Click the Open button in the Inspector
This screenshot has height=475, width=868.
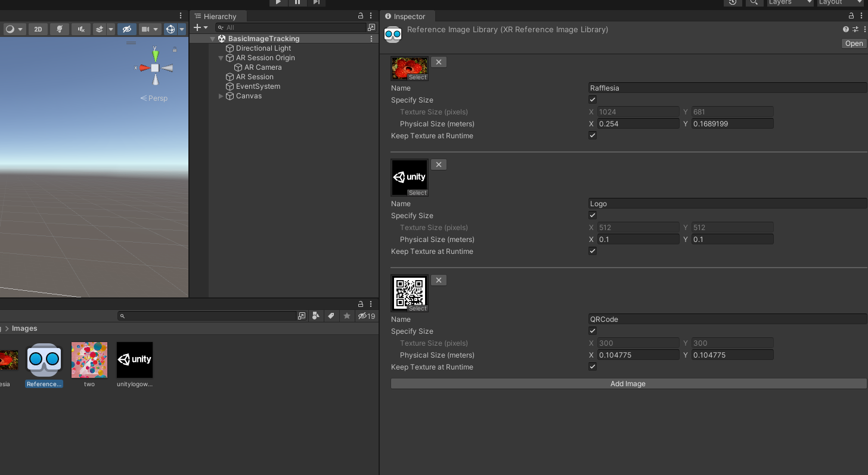pyautogui.click(x=854, y=44)
